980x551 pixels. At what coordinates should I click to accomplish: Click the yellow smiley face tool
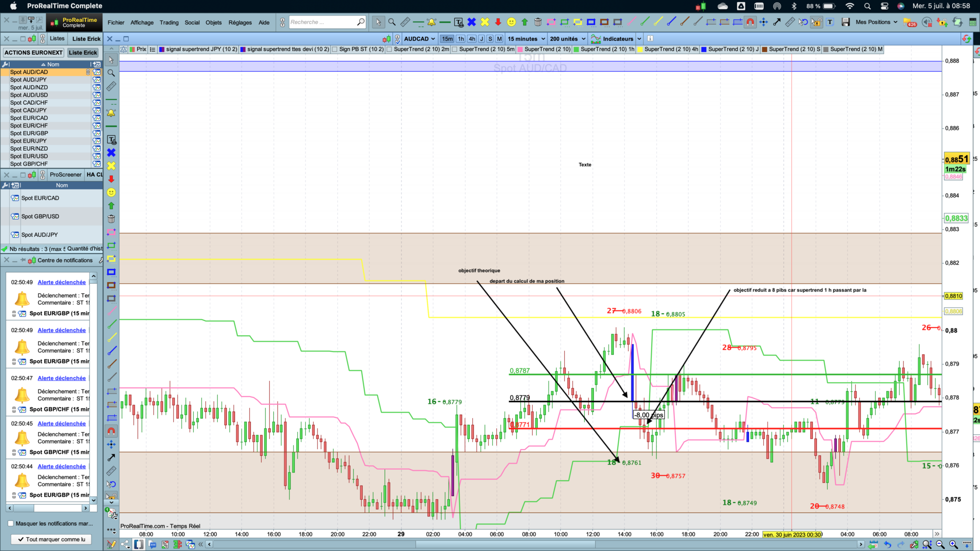coord(511,22)
